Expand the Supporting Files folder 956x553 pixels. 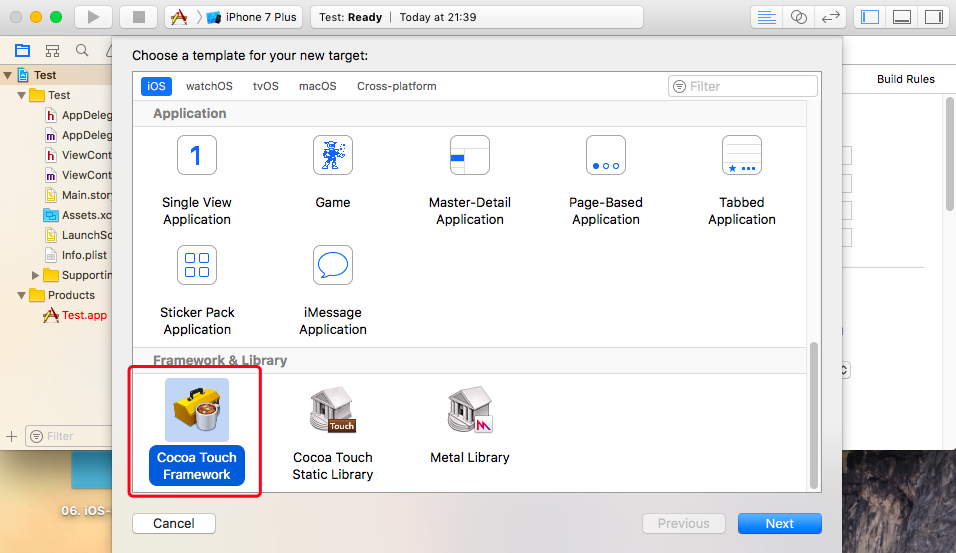click(35, 276)
